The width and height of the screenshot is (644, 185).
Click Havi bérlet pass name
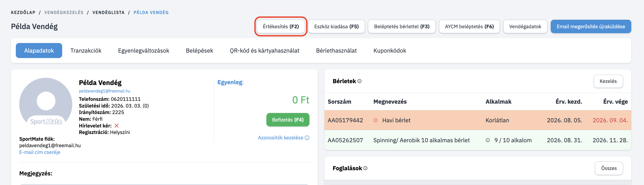tap(396, 120)
